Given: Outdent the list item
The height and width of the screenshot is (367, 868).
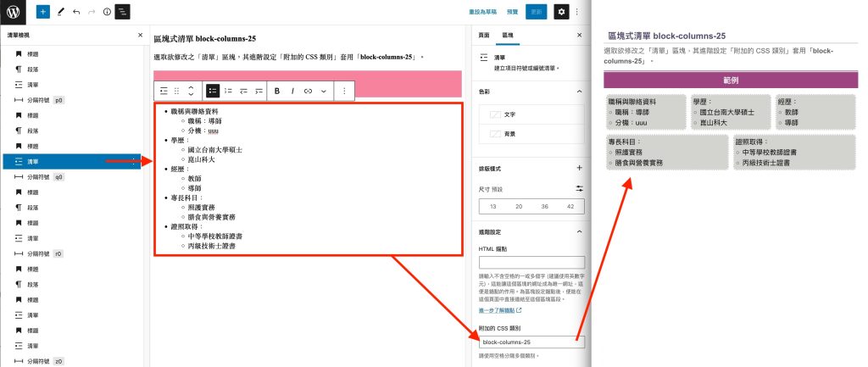Looking at the screenshot, I should coord(243,91).
